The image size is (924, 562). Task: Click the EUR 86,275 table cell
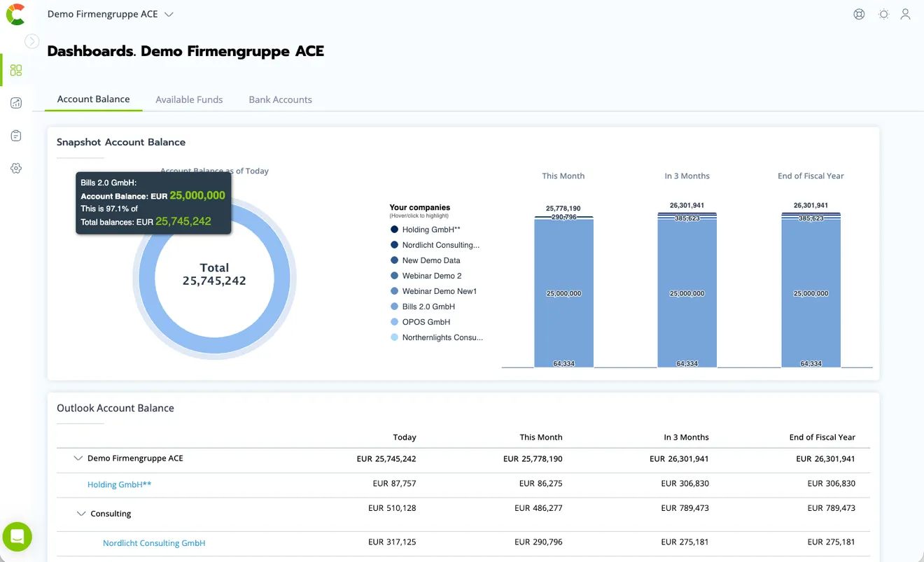point(540,484)
